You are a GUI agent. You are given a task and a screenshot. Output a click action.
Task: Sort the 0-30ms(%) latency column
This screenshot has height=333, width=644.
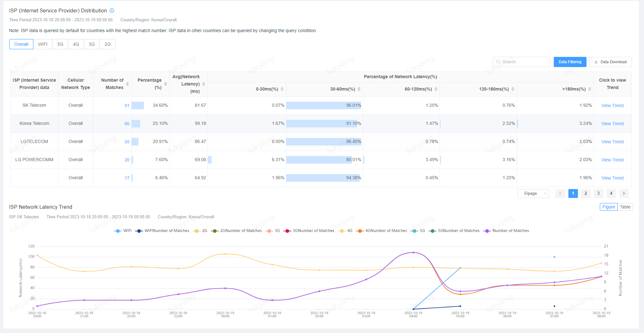pos(282,89)
